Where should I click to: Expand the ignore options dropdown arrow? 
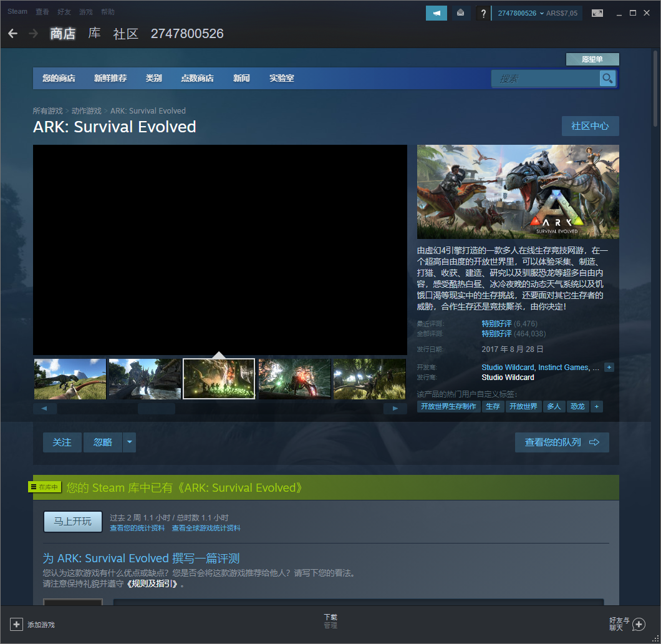[130, 442]
